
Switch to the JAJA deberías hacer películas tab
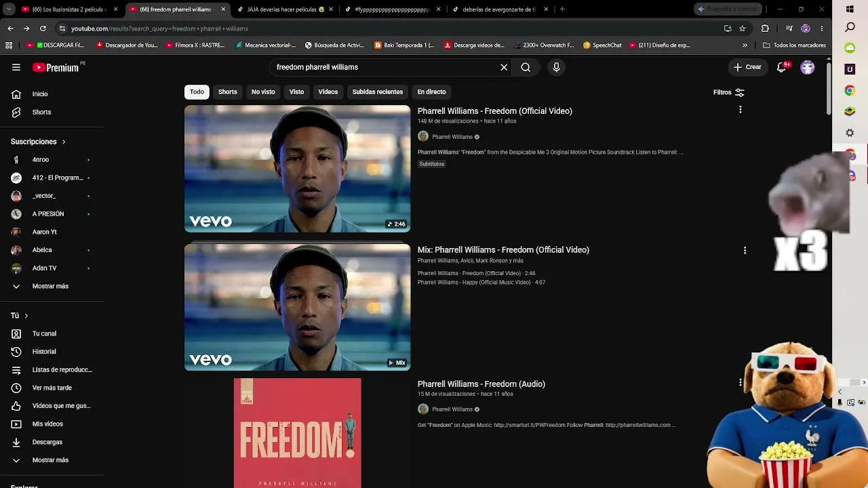click(x=285, y=9)
